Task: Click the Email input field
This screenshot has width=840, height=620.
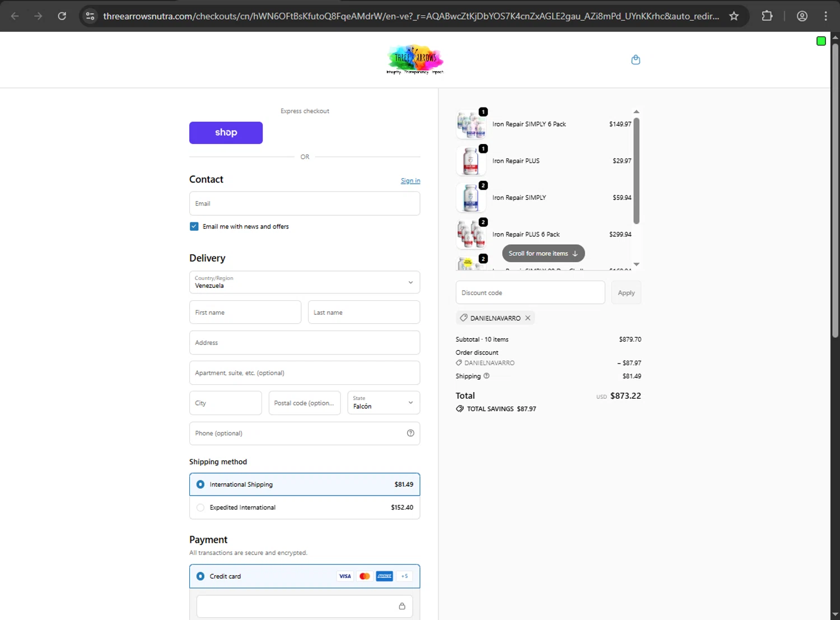Action: click(305, 203)
